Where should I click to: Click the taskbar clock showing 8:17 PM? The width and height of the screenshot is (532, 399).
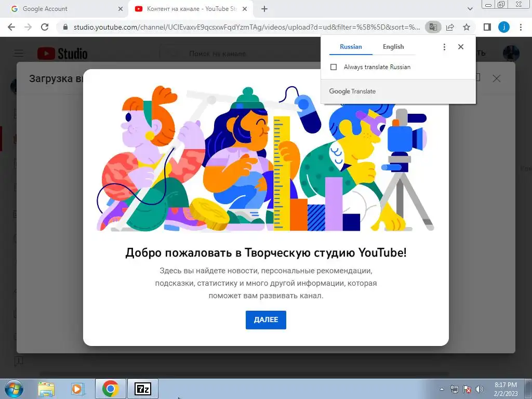[x=506, y=389]
